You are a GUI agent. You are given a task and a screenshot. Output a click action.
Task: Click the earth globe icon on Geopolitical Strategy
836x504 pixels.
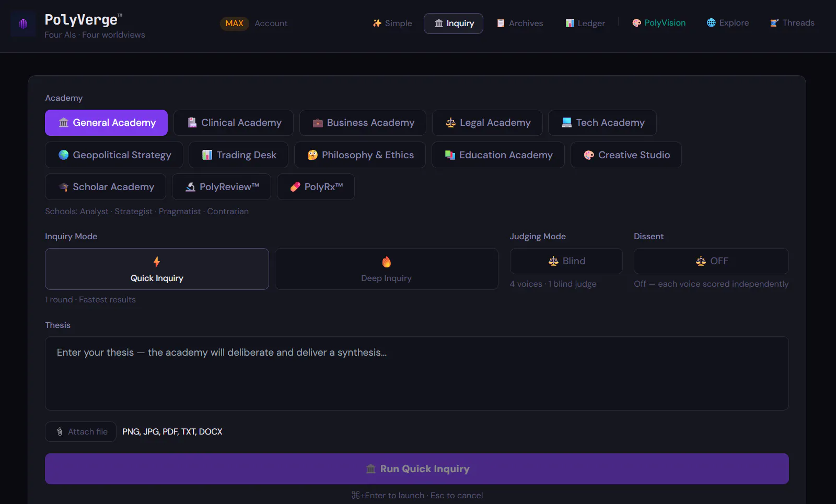(x=64, y=155)
